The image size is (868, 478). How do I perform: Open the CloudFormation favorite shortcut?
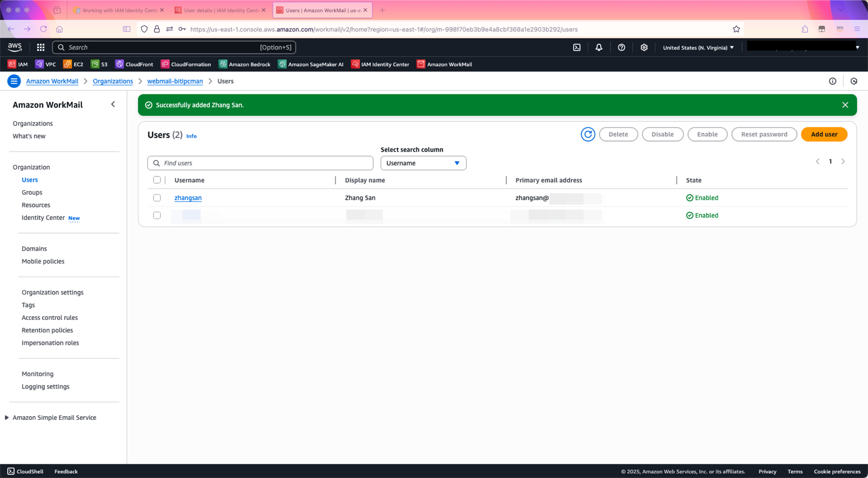[185, 64]
